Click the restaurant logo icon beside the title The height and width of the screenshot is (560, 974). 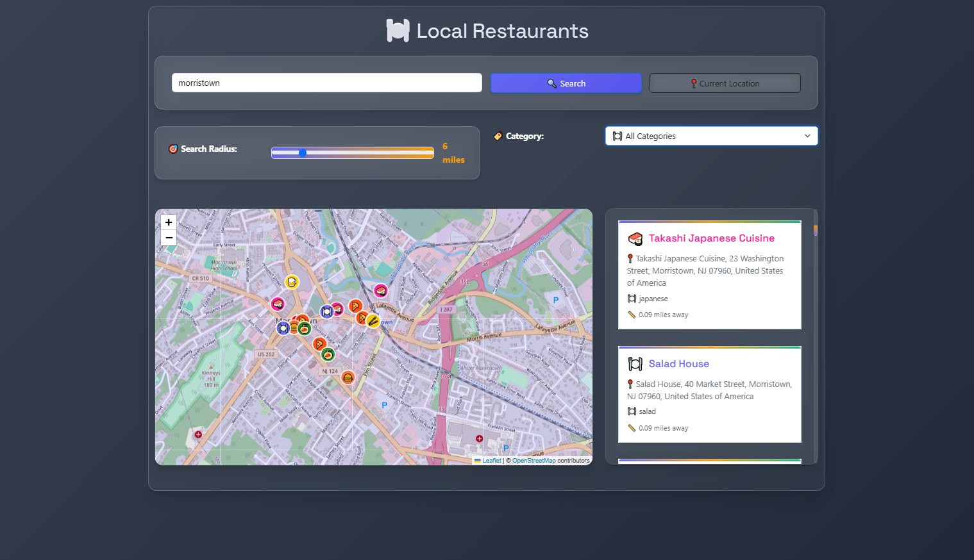click(398, 31)
